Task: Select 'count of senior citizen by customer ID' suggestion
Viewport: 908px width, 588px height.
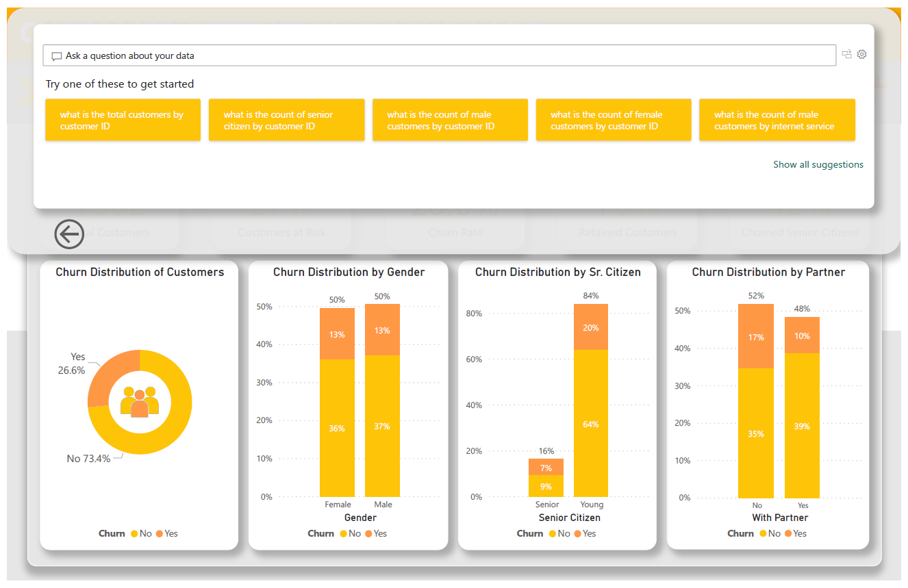Action: coord(286,120)
